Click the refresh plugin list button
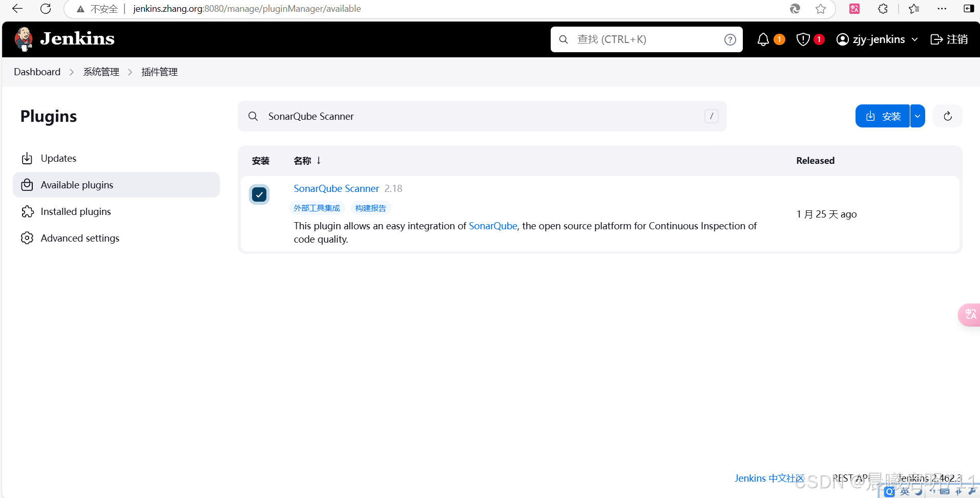980x498 pixels. pyautogui.click(x=947, y=116)
